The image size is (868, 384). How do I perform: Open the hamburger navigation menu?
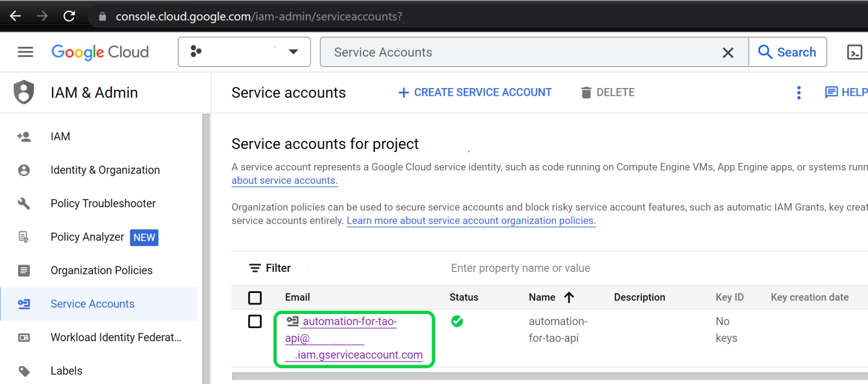click(x=25, y=52)
